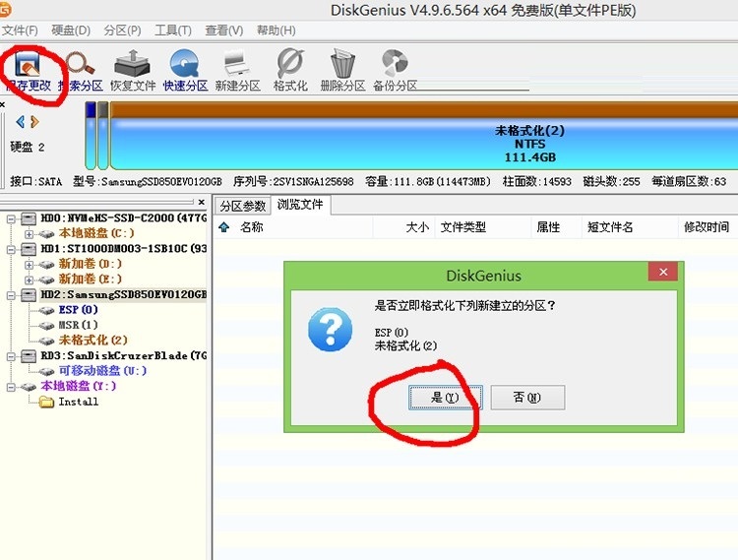The image size is (738, 560).
Task: Sort files by the 名称 column header
Action: 251,227
